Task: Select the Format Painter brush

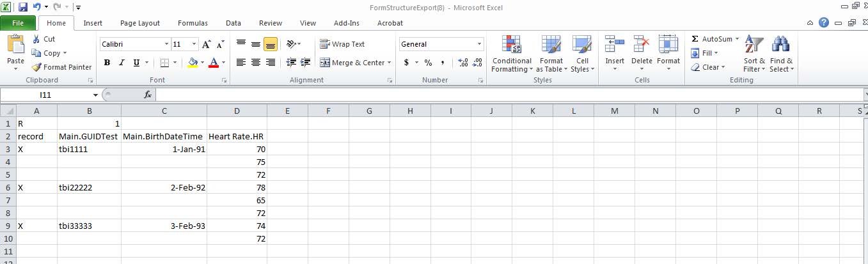Action: (x=36, y=67)
